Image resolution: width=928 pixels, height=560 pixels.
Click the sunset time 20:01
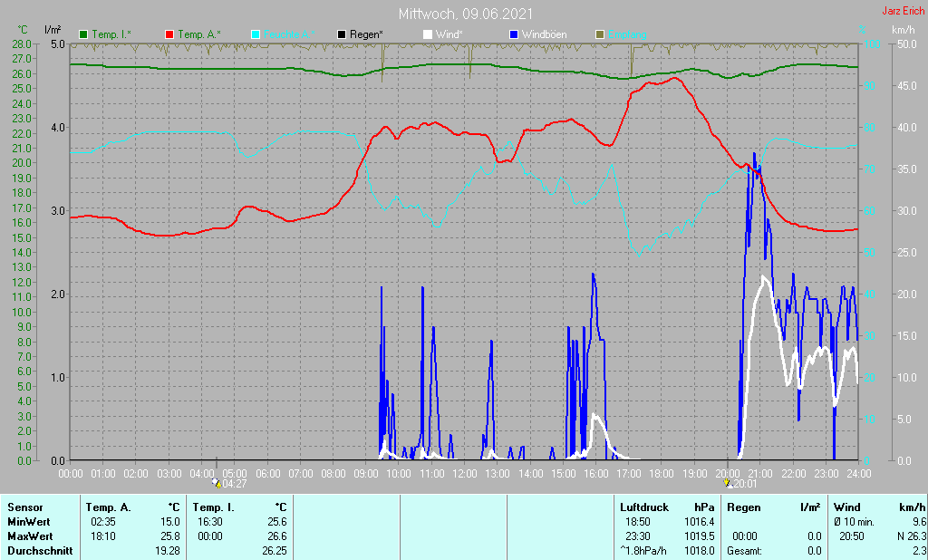(x=745, y=484)
